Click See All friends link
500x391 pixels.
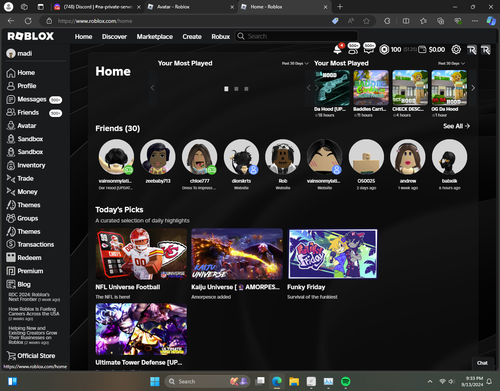pos(456,126)
